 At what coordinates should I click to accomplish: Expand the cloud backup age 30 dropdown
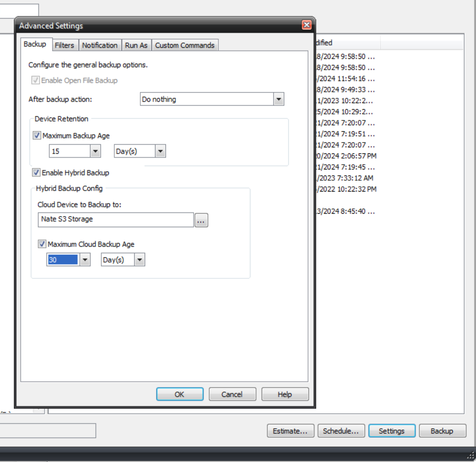(x=85, y=259)
